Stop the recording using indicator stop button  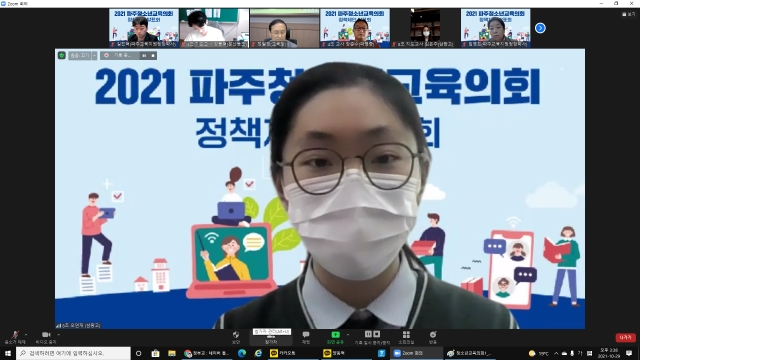point(153,56)
